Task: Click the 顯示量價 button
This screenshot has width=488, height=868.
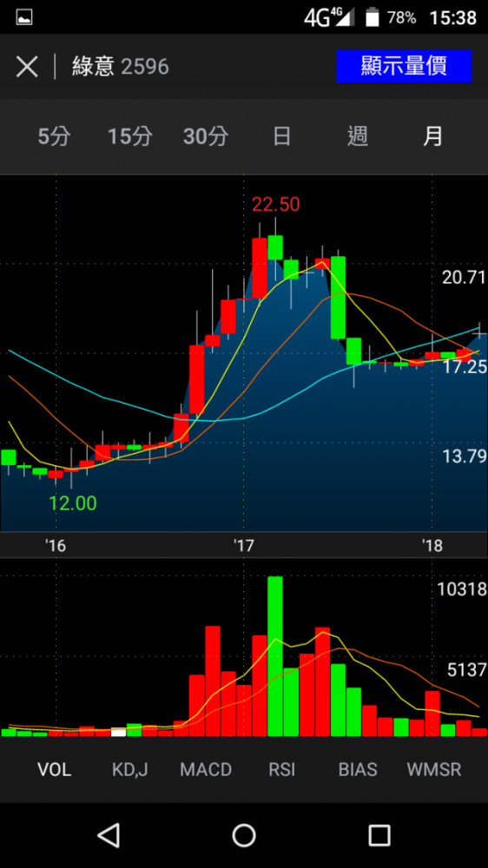Action: [x=404, y=67]
